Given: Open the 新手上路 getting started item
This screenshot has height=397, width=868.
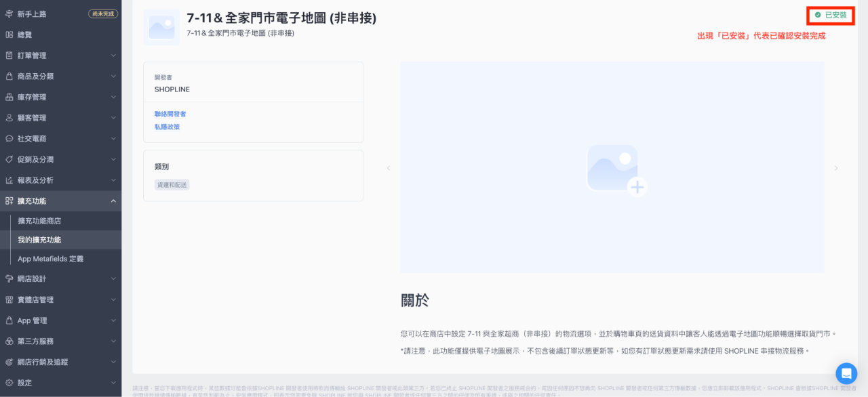Looking at the screenshot, I should click(60, 14).
